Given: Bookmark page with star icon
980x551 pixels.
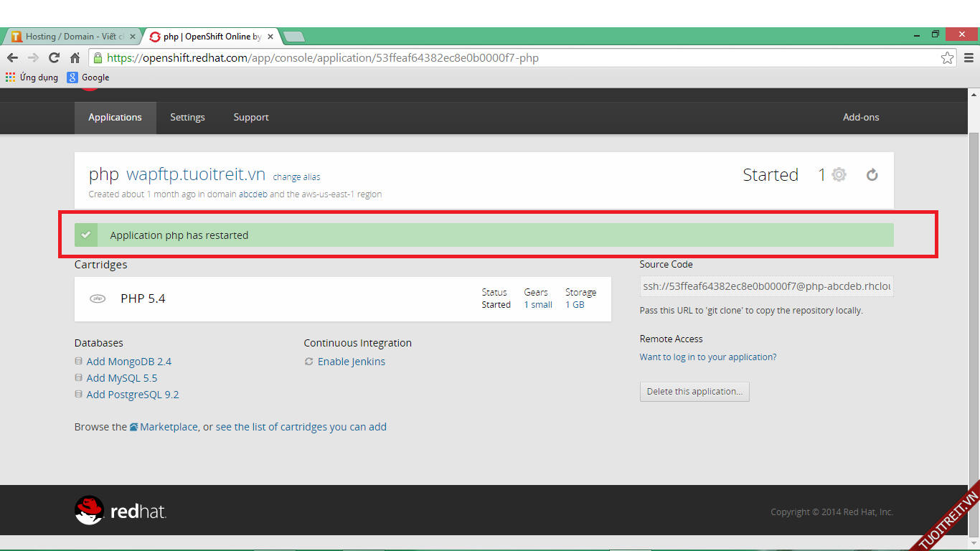Looking at the screenshot, I should pyautogui.click(x=947, y=58).
